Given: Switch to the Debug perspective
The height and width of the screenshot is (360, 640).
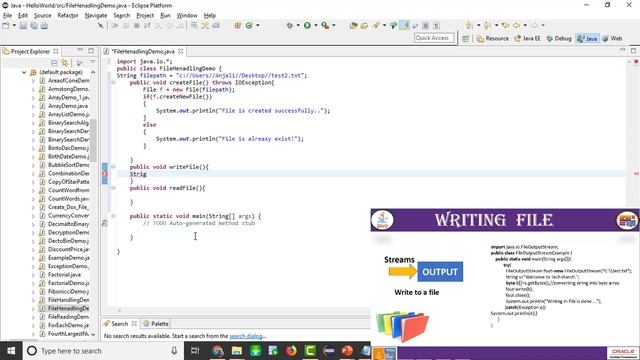Looking at the screenshot, I should (x=559, y=38).
